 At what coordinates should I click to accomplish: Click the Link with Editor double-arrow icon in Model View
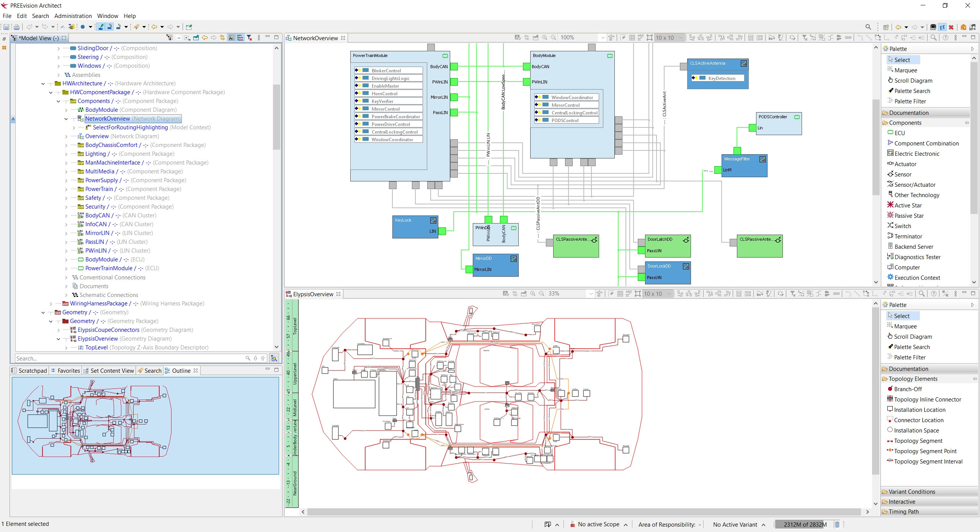pyautogui.click(x=222, y=38)
